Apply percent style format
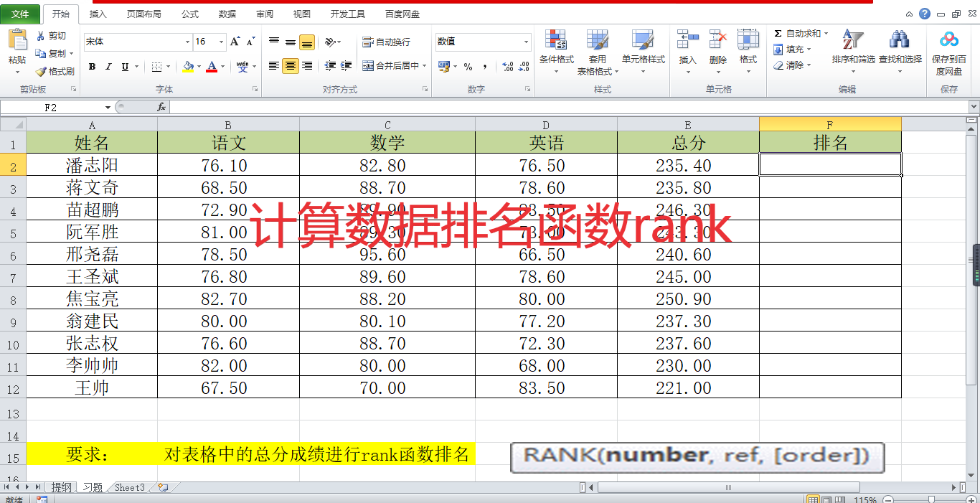The width and height of the screenshot is (980, 503). tap(468, 67)
